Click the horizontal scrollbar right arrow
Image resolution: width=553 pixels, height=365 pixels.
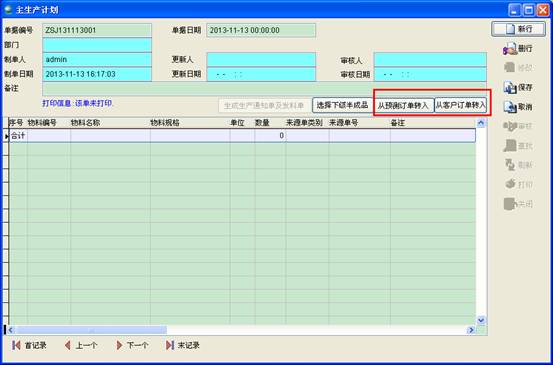tap(471, 330)
